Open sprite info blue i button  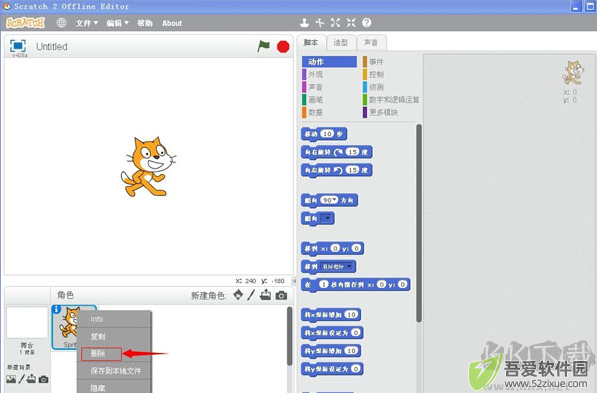click(x=56, y=309)
